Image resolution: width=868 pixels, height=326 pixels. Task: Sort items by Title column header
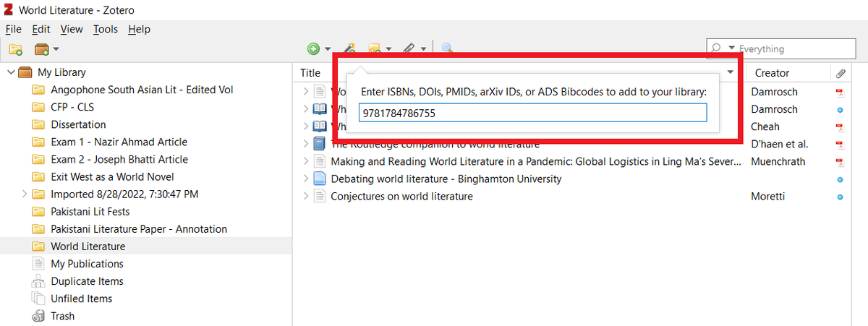pyautogui.click(x=310, y=73)
